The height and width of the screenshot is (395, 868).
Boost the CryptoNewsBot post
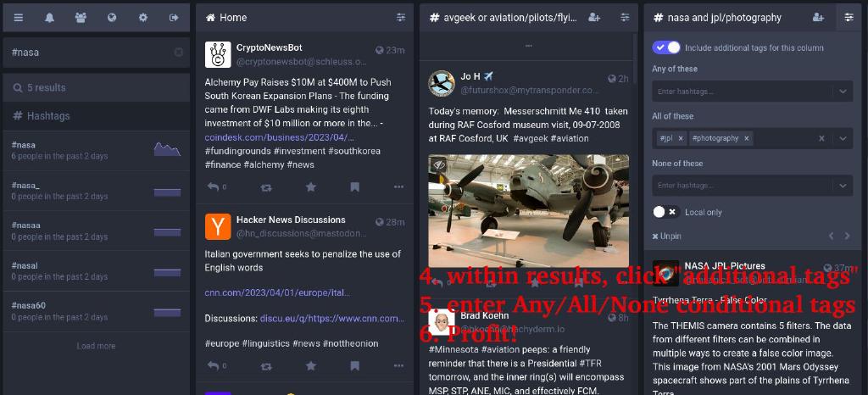point(266,187)
